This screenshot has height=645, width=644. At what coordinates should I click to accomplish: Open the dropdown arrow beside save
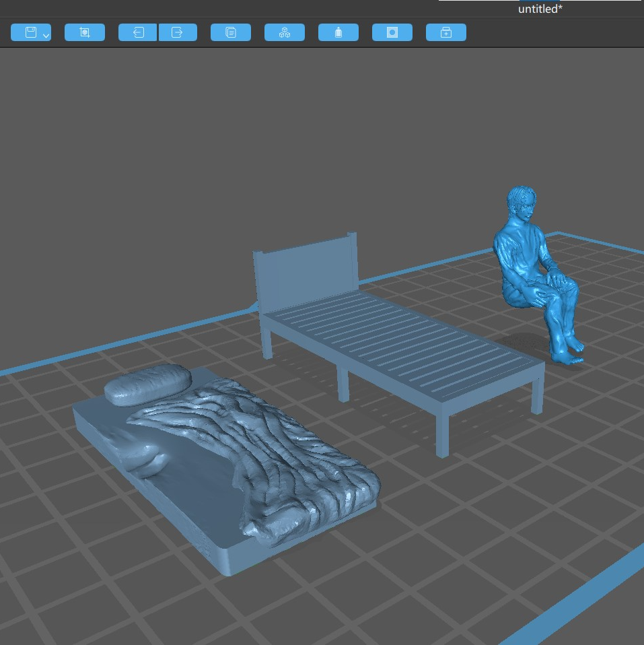pos(46,35)
